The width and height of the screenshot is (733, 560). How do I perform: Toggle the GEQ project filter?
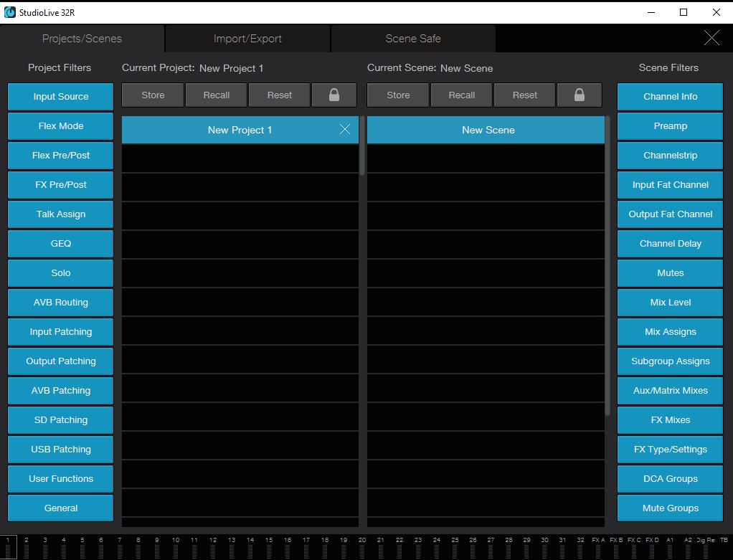[61, 244]
